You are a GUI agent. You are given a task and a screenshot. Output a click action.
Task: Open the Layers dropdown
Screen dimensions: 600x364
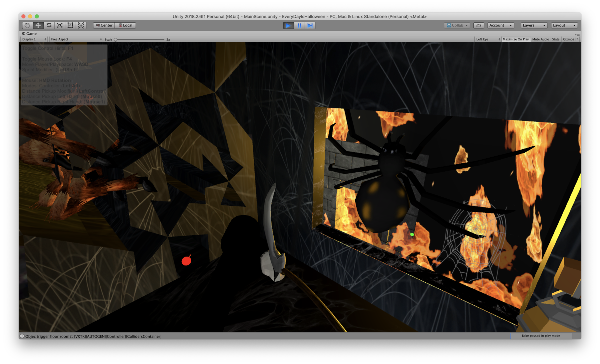[534, 25]
